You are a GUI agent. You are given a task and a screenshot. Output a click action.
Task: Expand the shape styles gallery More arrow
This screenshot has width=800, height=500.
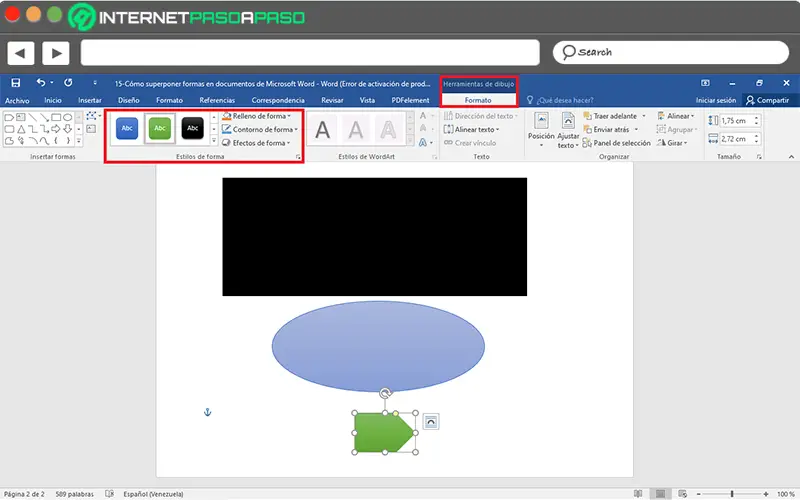tap(214, 141)
